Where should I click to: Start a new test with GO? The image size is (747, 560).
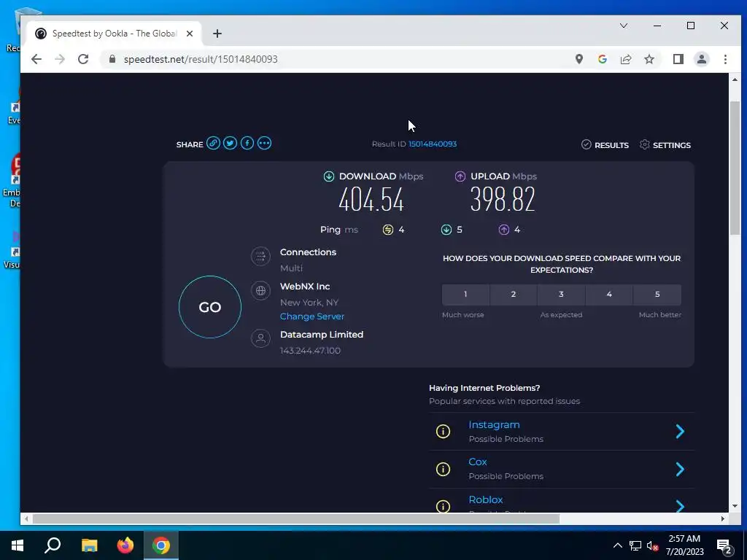(x=210, y=307)
